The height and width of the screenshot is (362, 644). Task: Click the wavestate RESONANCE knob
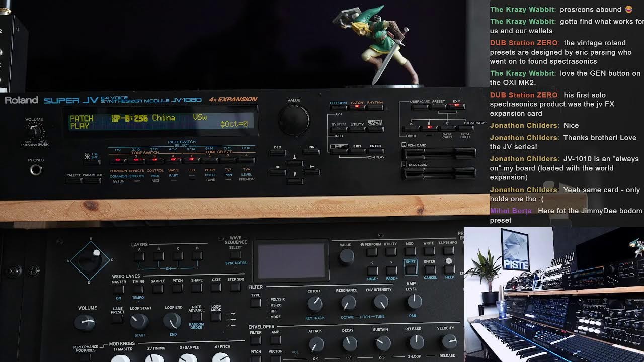[x=348, y=303]
